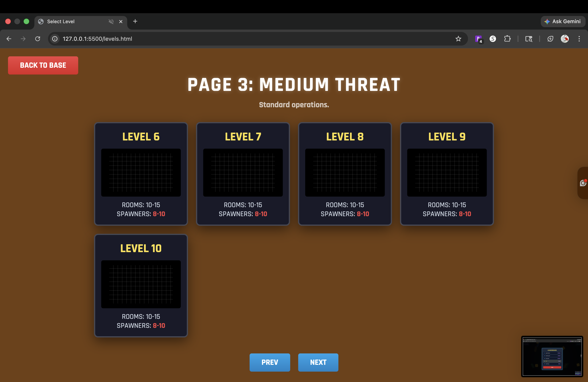Click the browser back arrow
This screenshot has height=382, width=588.
coord(9,39)
